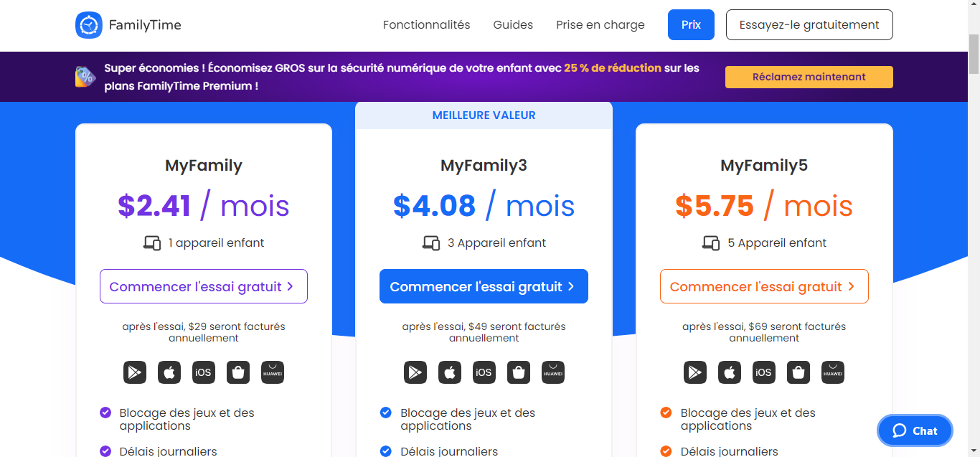Open the Chat support widget
The height and width of the screenshot is (457, 980).
click(x=915, y=430)
